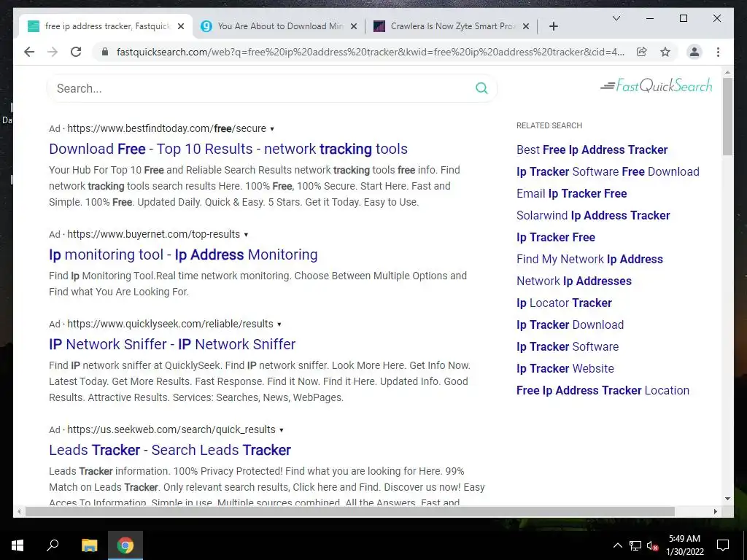Image resolution: width=747 pixels, height=560 pixels.
Task: Click the URL address bar
Action: tap(370, 52)
